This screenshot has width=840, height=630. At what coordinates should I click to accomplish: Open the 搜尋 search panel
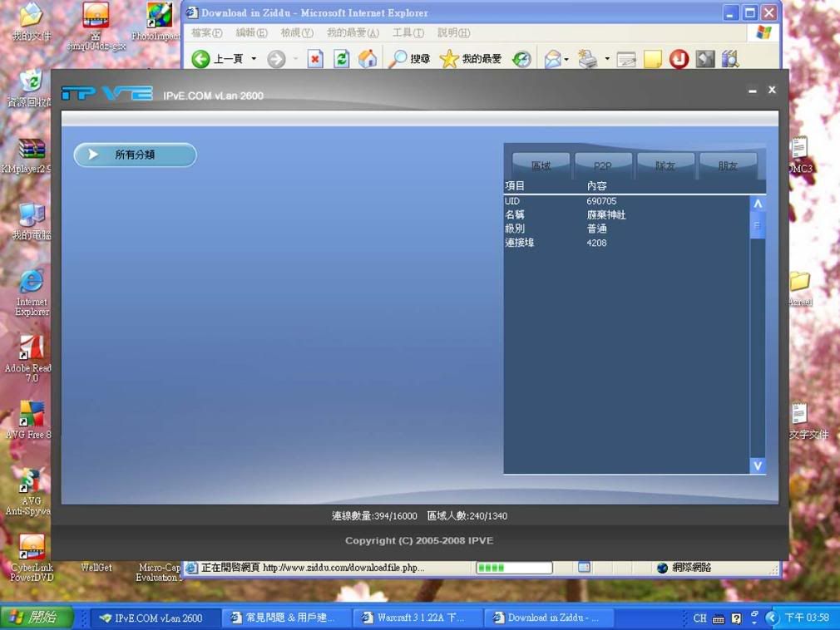coord(410,59)
